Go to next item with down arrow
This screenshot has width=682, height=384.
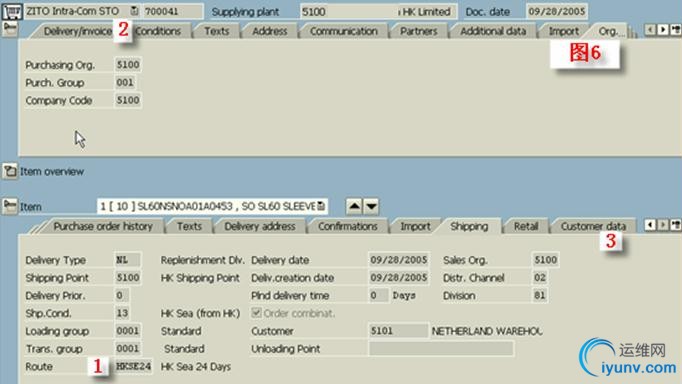371,206
